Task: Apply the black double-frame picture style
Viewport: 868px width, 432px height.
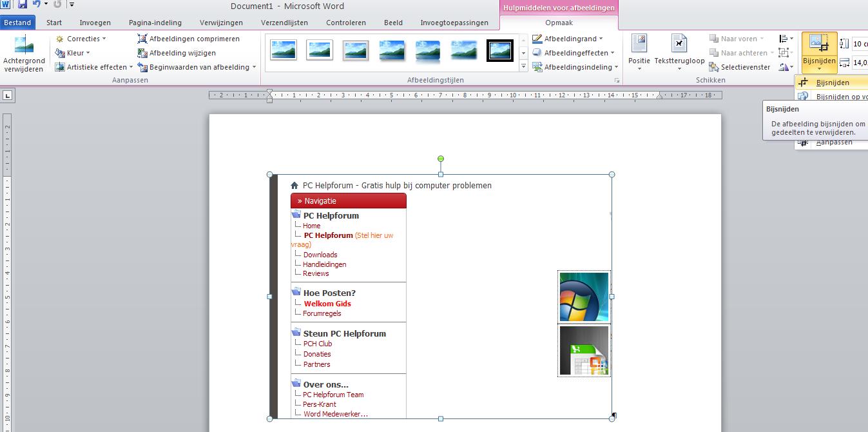Action: [500, 50]
